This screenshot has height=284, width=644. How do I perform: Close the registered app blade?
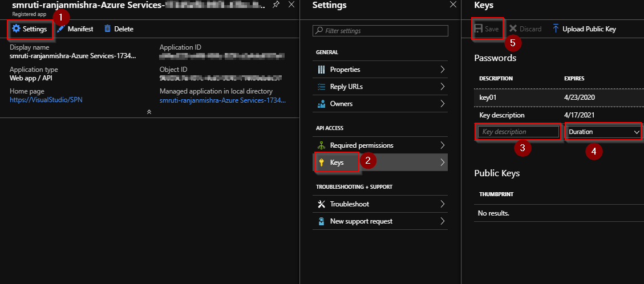click(291, 5)
